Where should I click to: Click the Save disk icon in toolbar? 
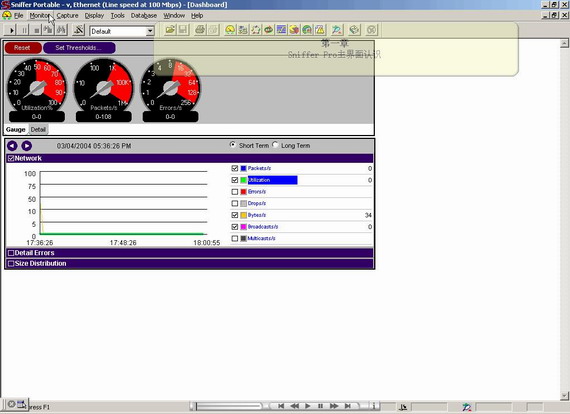point(183,30)
